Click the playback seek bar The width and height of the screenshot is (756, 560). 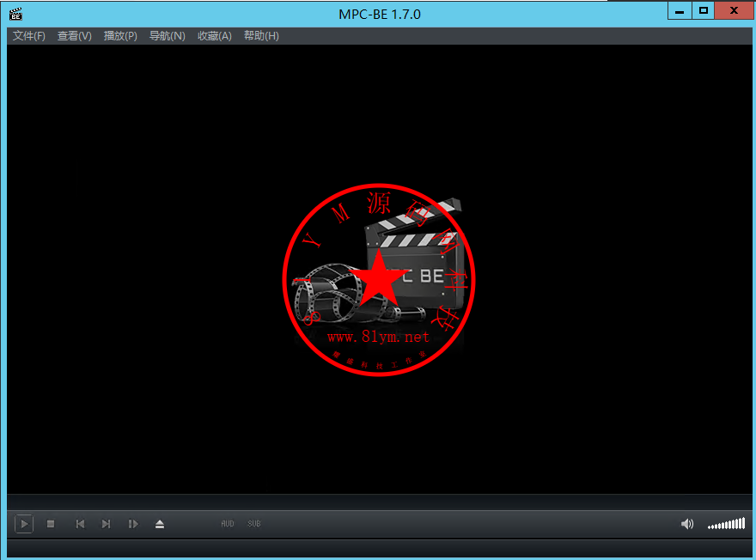(380, 502)
